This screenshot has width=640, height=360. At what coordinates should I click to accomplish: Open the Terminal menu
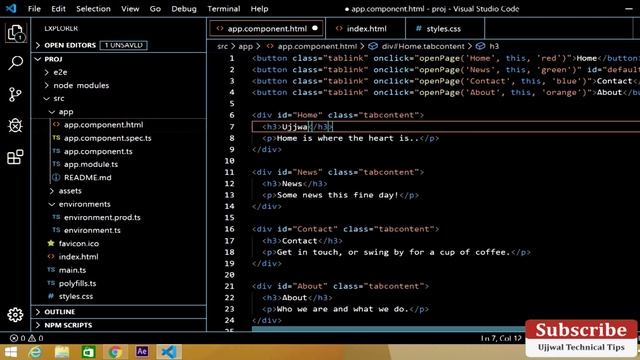coord(224,9)
